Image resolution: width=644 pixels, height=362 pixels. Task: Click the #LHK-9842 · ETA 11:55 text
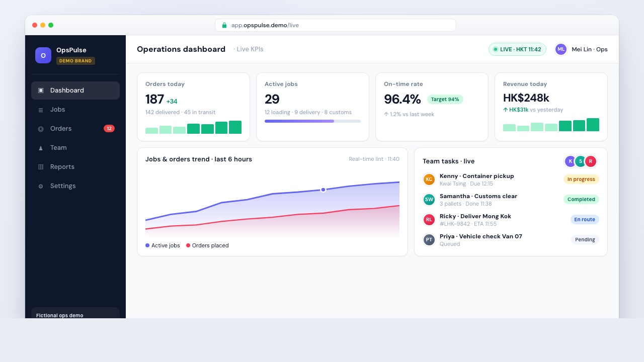click(468, 224)
